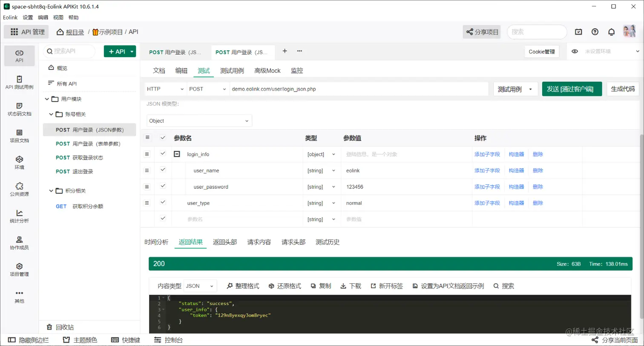This screenshot has width=644, height=346.
Task: Open help question mark icon
Action: coord(595,32)
